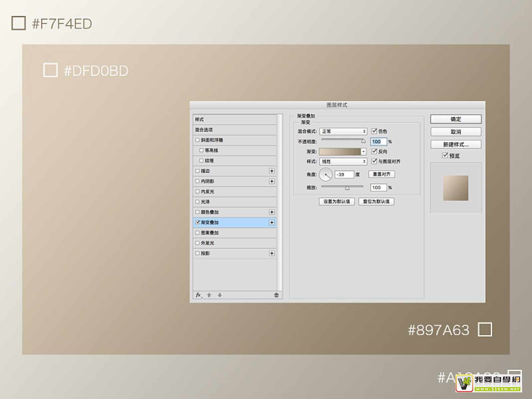Viewport: 532px width, 399px height.
Task: Tick the 光泽 effect checkbox
Action: pyautogui.click(x=198, y=202)
